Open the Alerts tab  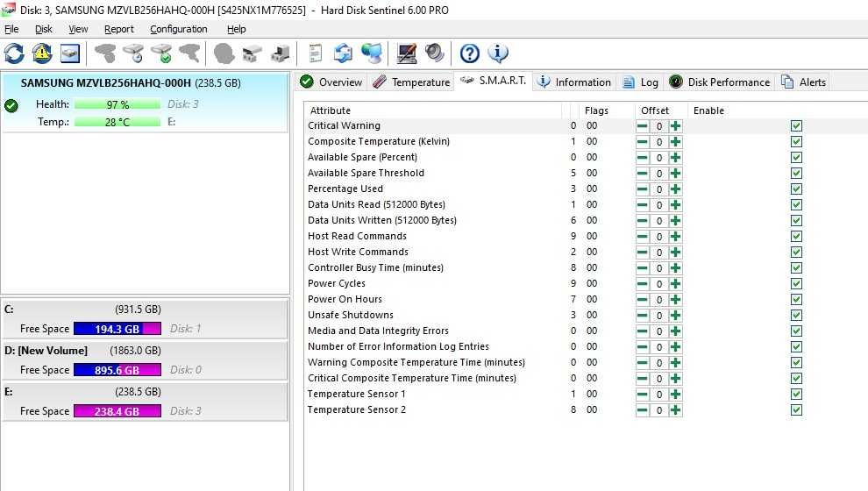(x=803, y=82)
